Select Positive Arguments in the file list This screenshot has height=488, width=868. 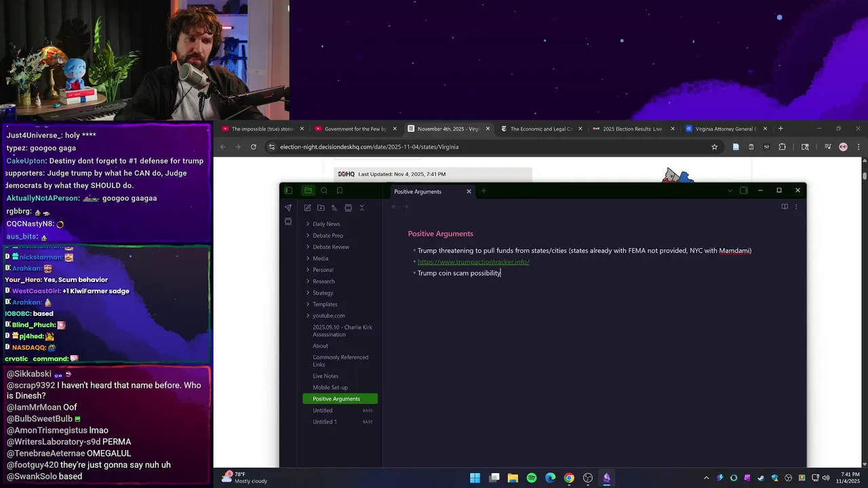pos(340,399)
